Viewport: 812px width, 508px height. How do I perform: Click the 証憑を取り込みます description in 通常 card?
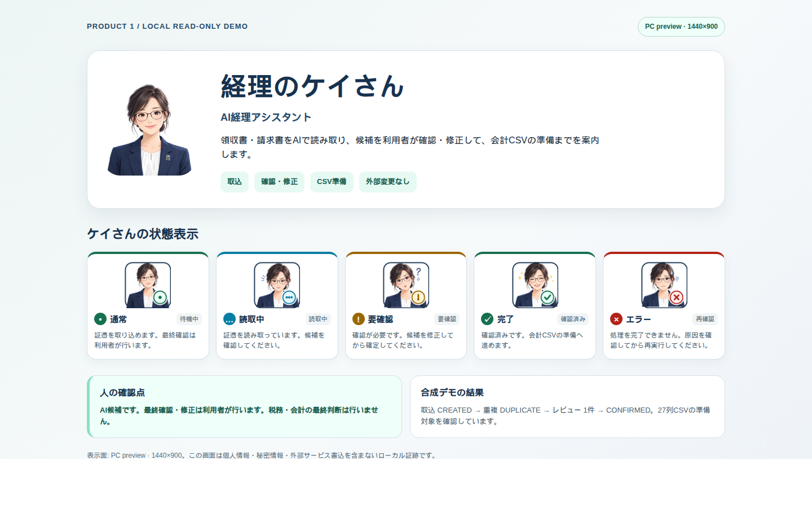point(145,340)
